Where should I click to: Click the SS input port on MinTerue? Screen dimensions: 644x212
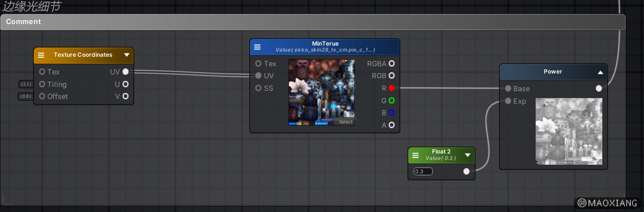pos(258,88)
